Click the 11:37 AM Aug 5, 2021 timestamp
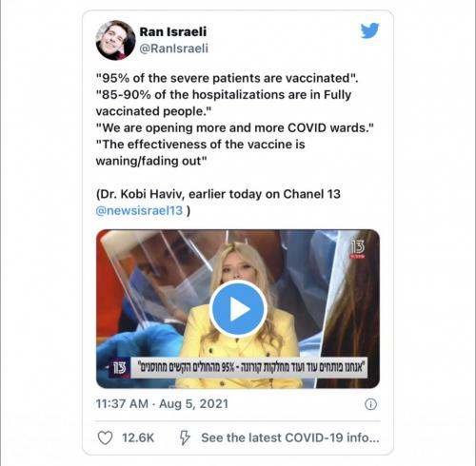The width and height of the screenshot is (476, 466). [x=162, y=404]
